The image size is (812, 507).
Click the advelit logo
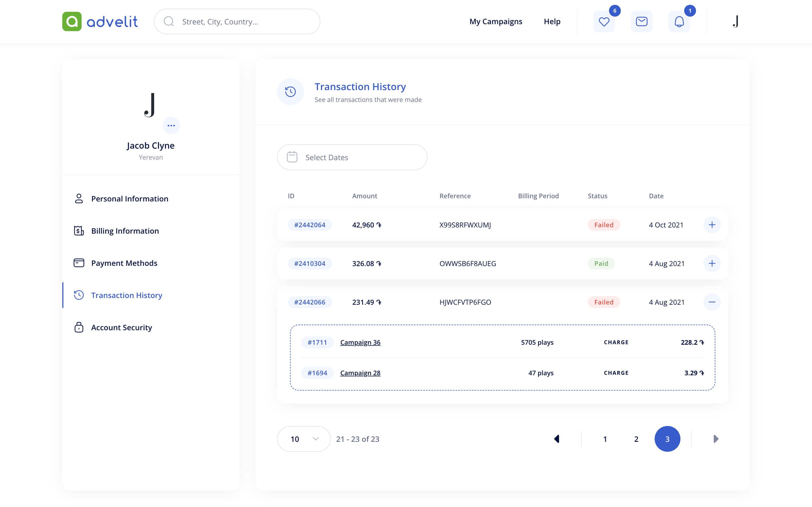point(100,21)
